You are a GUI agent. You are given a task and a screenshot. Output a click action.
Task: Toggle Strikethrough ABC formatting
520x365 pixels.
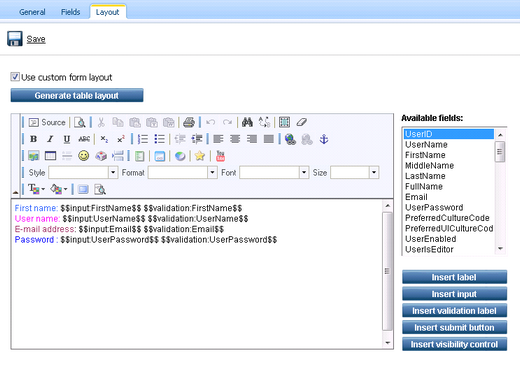click(x=84, y=139)
